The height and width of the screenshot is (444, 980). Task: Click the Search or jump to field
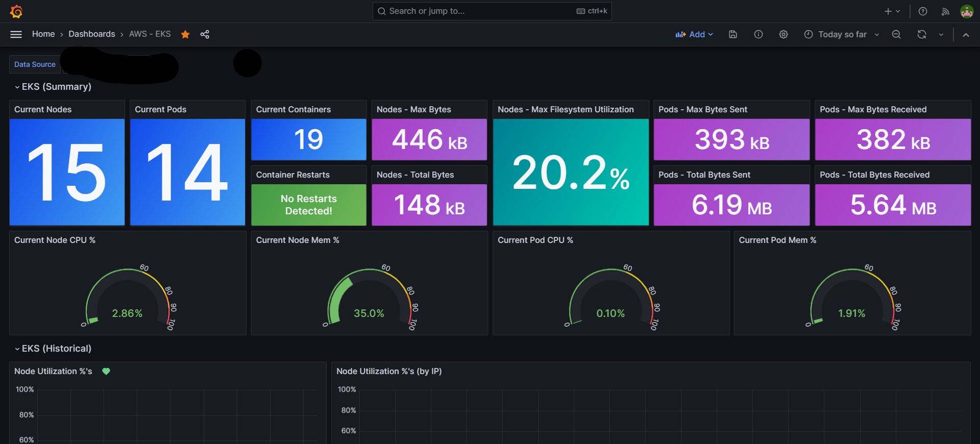pyautogui.click(x=492, y=11)
